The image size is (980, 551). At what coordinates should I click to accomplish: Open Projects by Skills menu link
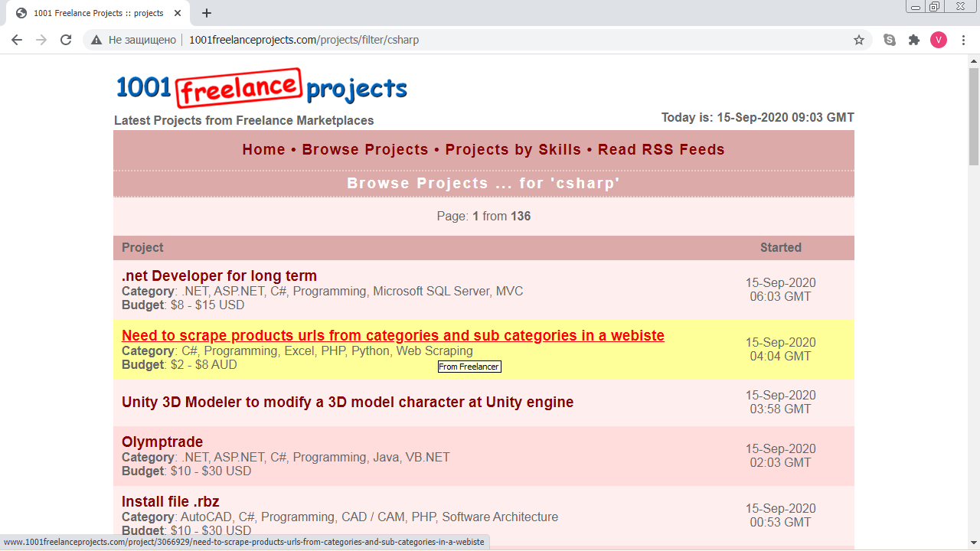click(513, 150)
